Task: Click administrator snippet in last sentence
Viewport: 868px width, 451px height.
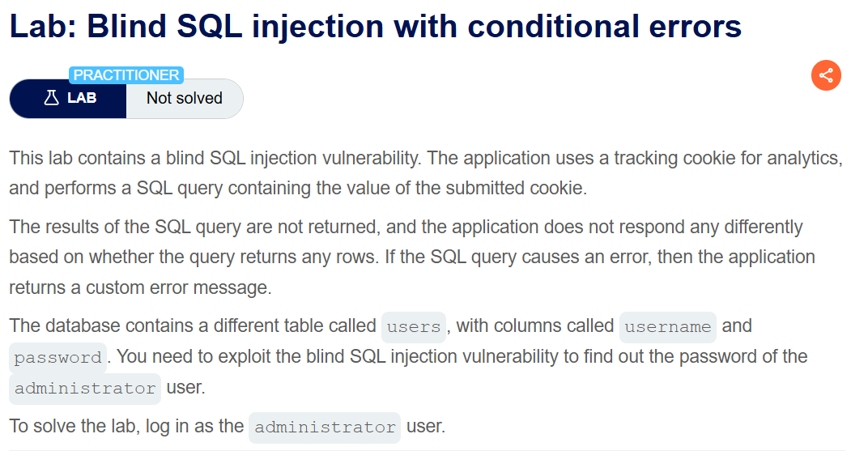Action: (325, 428)
